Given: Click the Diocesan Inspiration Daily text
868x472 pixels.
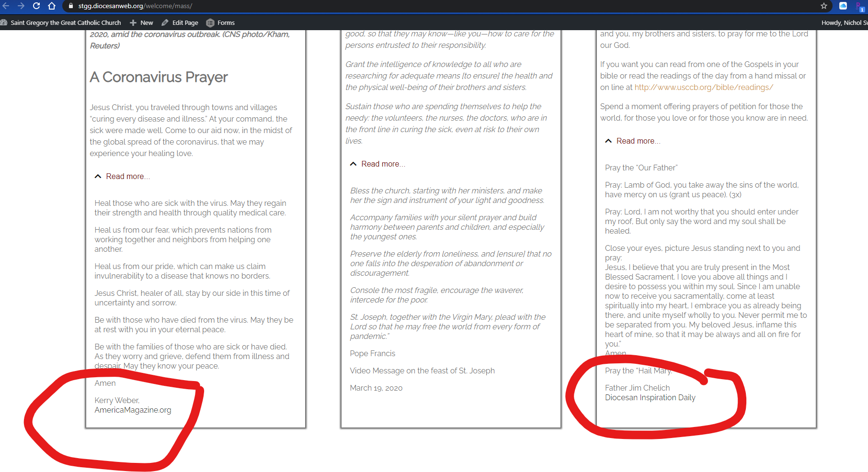Looking at the screenshot, I should click(650, 397).
